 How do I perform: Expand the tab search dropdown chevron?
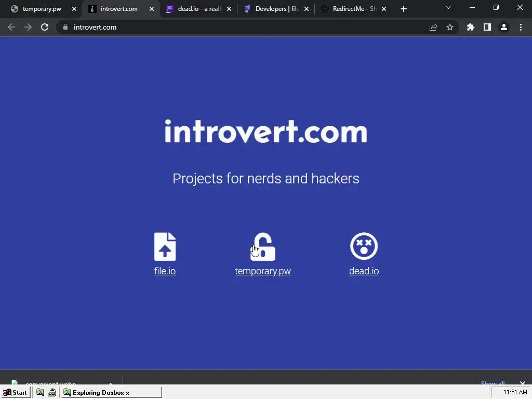[448, 7]
